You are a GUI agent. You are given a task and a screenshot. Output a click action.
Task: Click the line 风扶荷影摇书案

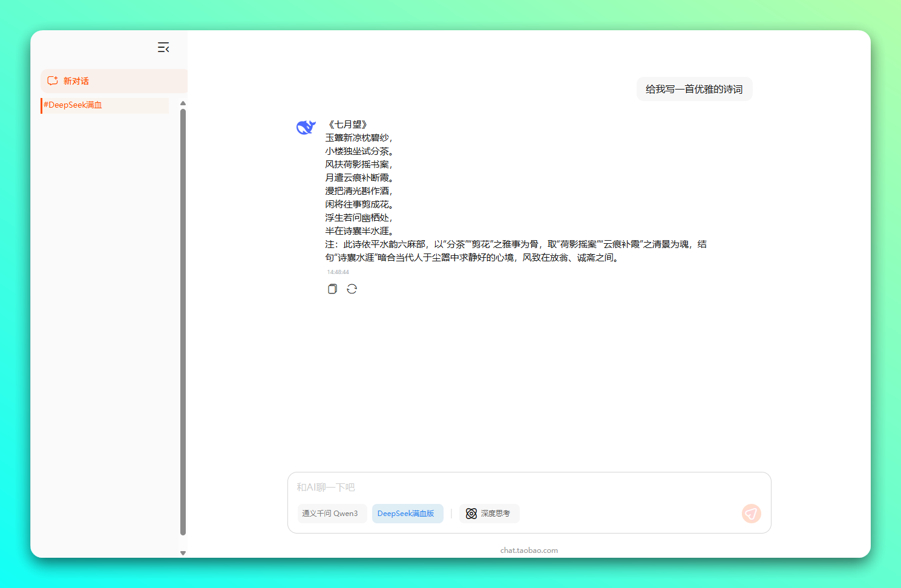(359, 165)
